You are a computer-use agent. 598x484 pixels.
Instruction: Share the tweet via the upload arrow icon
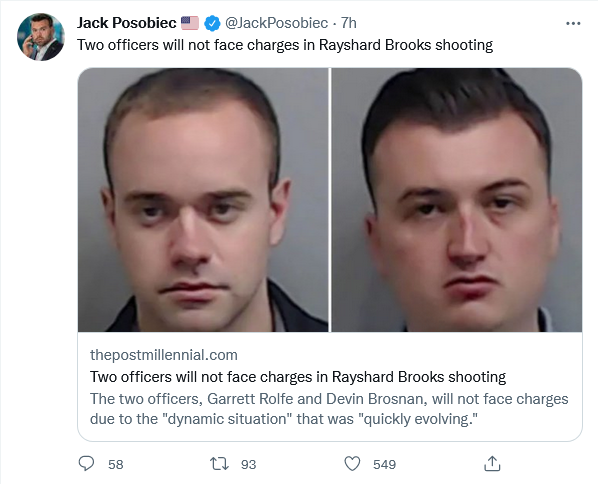coord(492,463)
